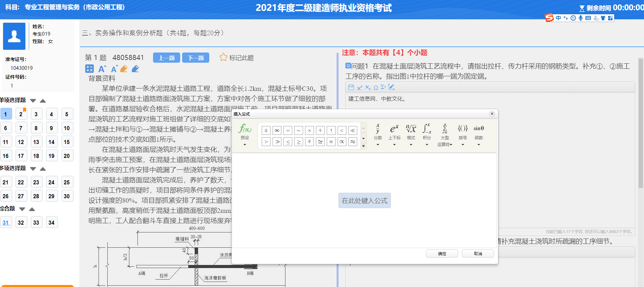Screen dimensions: 644x287
Task: Click the formula edit pencil icon
Action: (x=391, y=87)
